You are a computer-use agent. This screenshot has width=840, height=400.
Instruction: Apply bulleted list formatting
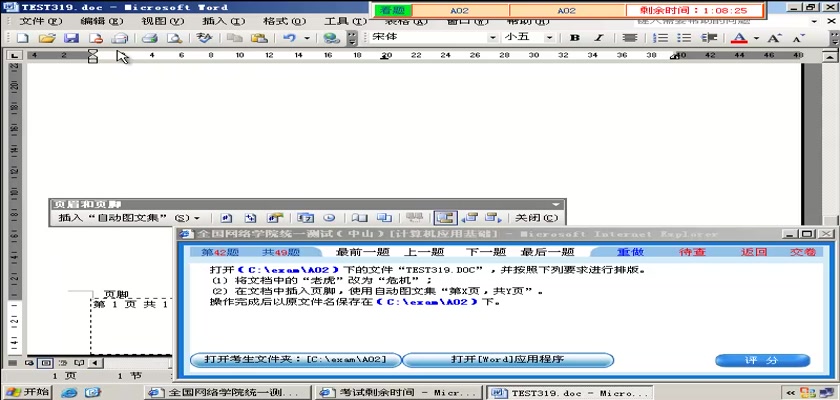pyautogui.click(x=684, y=38)
